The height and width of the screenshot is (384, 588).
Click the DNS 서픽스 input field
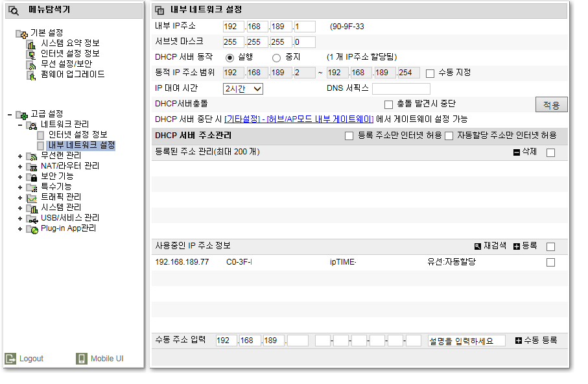coord(401,89)
